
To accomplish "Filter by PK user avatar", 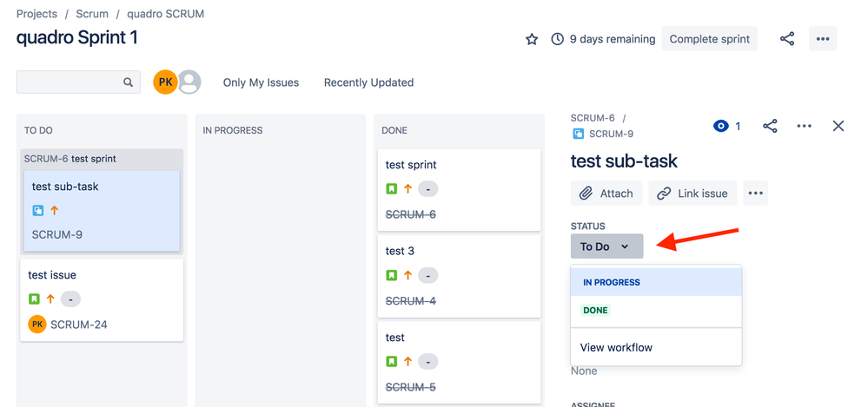I will 165,82.
